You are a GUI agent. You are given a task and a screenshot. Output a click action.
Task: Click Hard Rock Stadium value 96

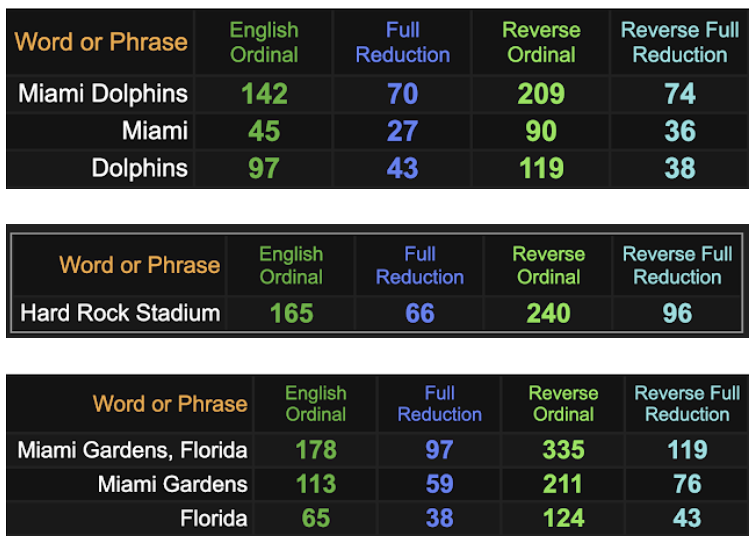[x=677, y=313]
